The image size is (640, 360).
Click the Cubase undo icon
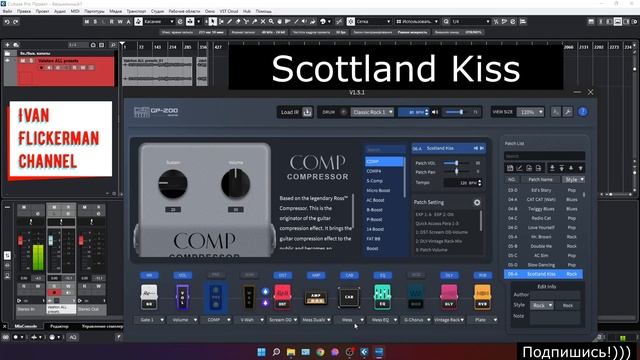(x=7, y=22)
